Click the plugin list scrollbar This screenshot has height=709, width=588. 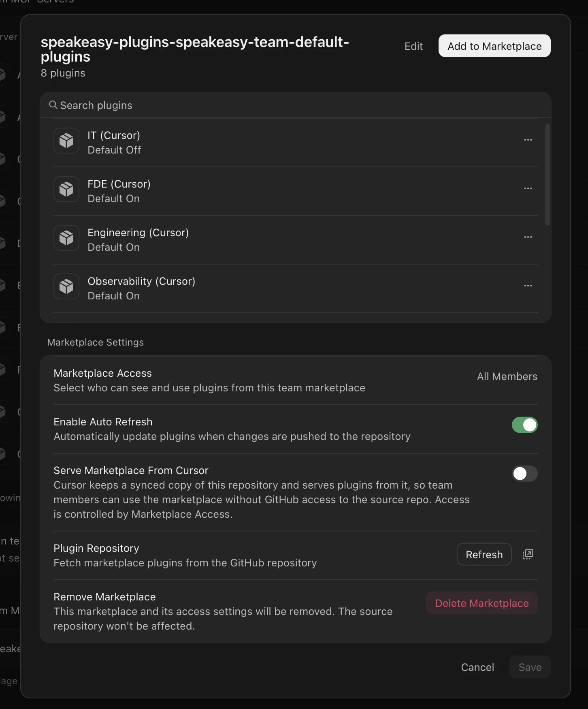[x=548, y=174]
